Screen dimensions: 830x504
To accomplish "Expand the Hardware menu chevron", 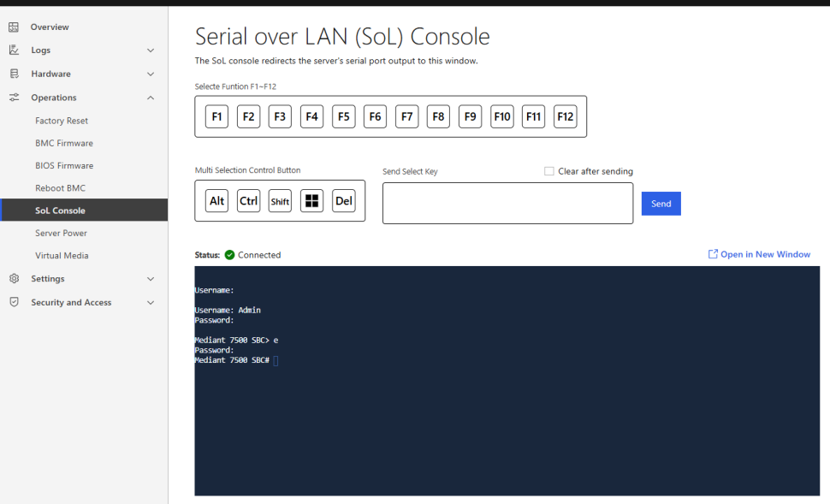I will (151, 74).
